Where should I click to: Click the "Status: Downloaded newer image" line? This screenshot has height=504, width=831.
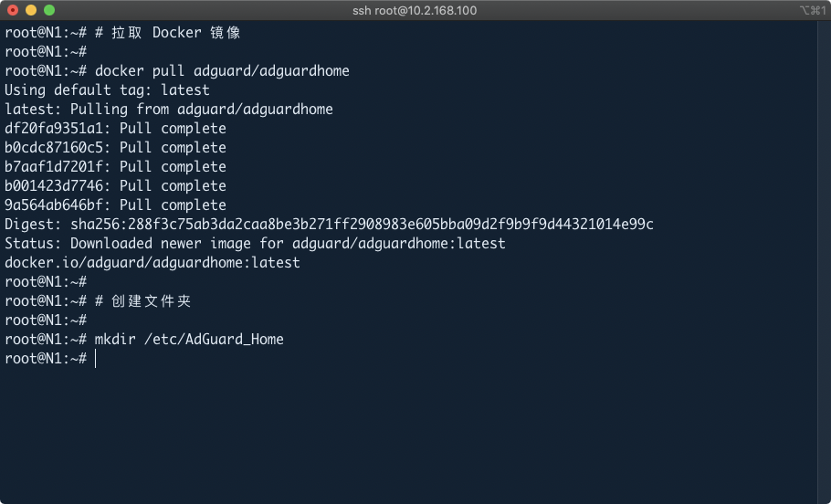255,244
